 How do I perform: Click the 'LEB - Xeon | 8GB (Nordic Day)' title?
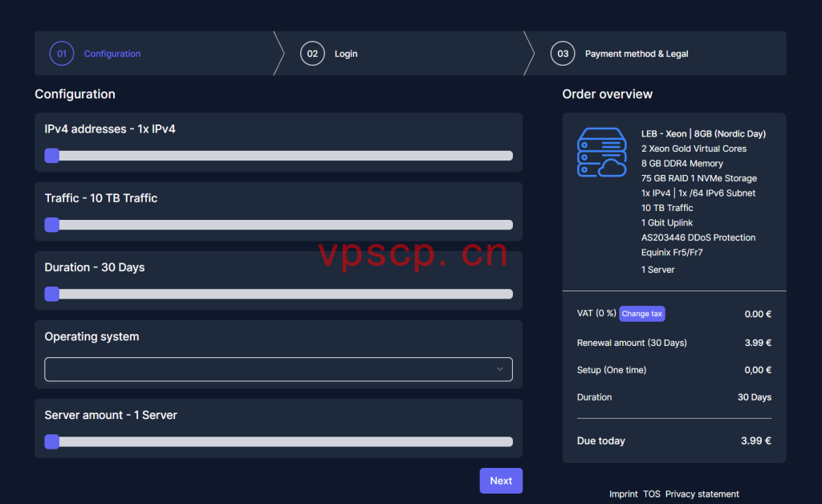pyautogui.click(x=703, y=133)
